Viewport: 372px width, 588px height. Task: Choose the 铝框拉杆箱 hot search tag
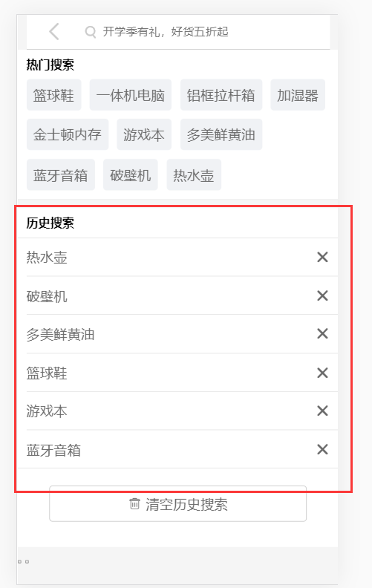[x=221, y=95]
